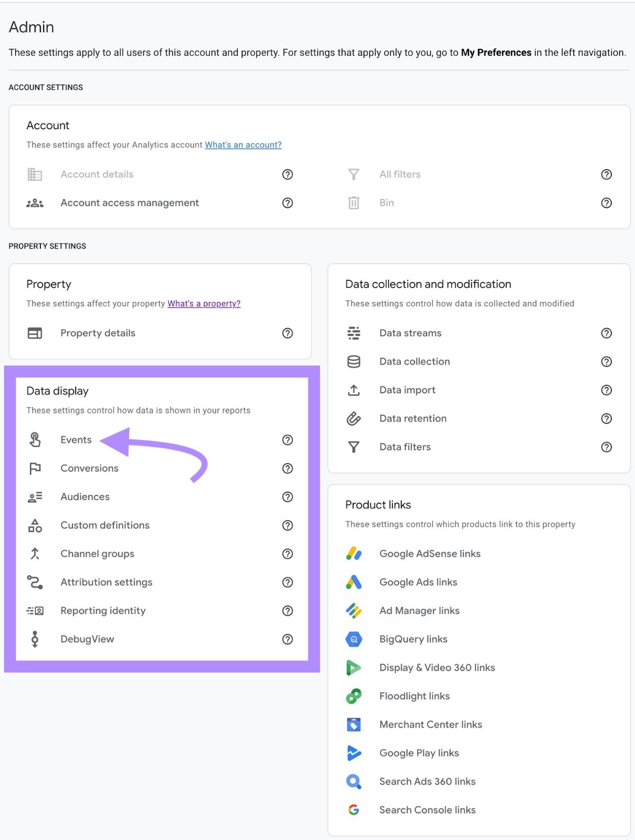635x840 pixels.
Task: Click the Google Ads logo icon
Action: [x=354, y=582]
